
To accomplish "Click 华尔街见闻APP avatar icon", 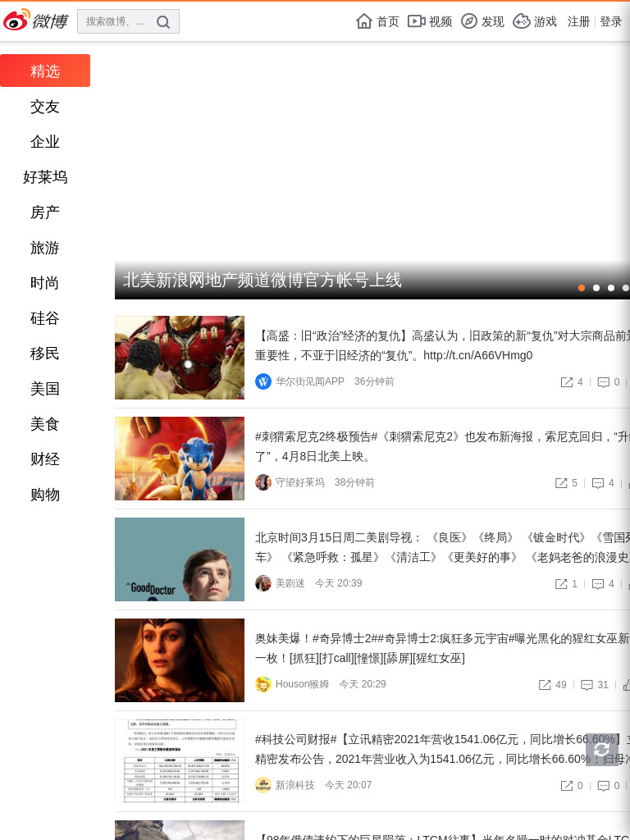I will (x=263, y=381).
